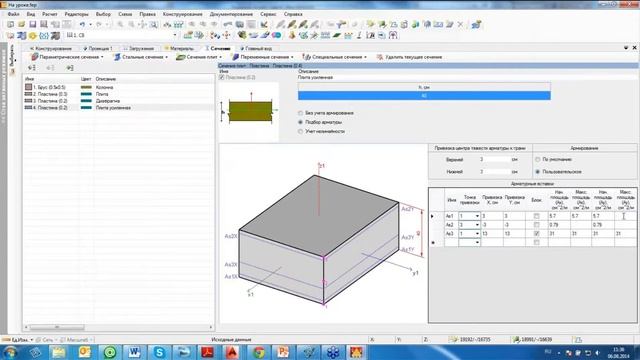Image resolution: width=640 pixels, height=360 pixels.
Task: Click the As2 name cell in table
Action: pyautogui.click(x=451, y=225)
